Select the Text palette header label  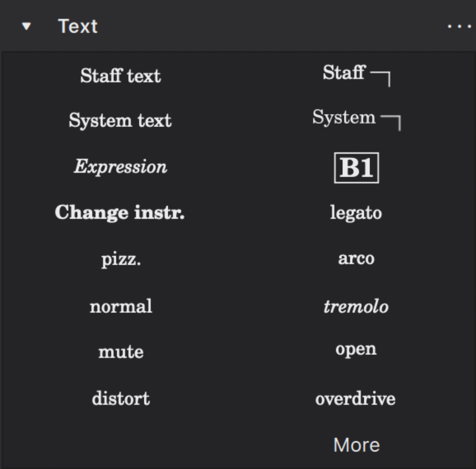coord(78,26)
